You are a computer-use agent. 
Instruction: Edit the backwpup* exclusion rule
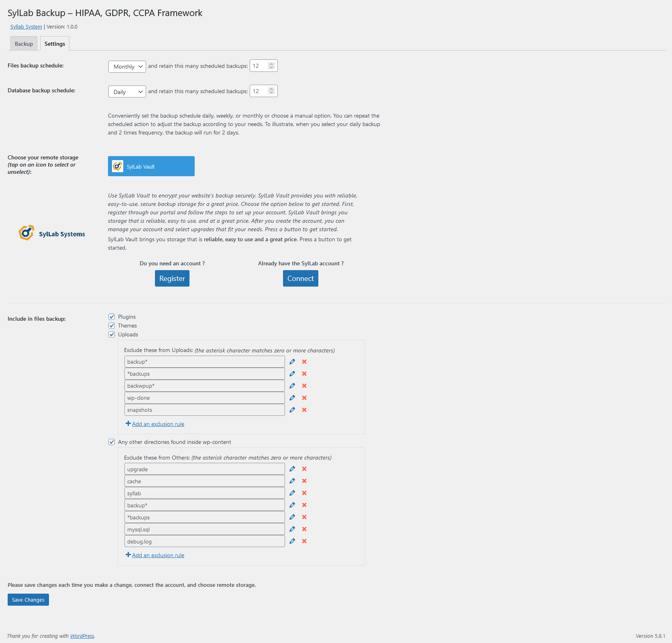(x=292, y=386)
